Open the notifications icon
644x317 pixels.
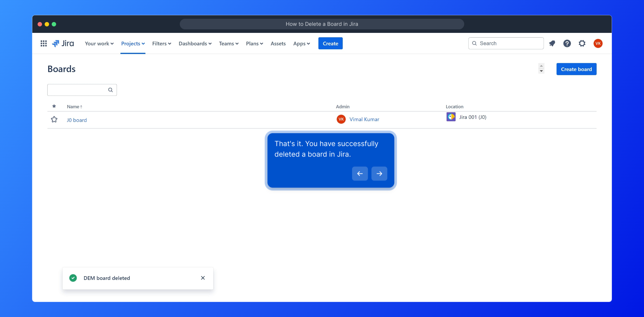[x=552, y=43]
